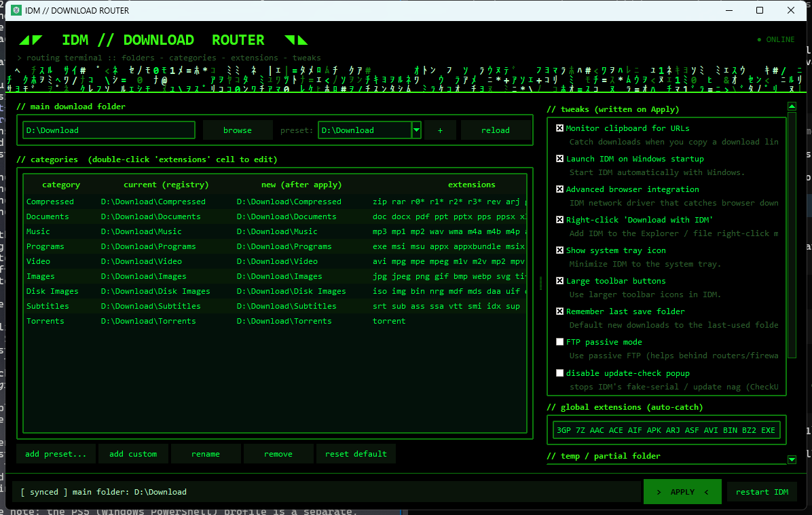
Task: Click new path D:\Download\Video cell
Action: coord(302,261)
